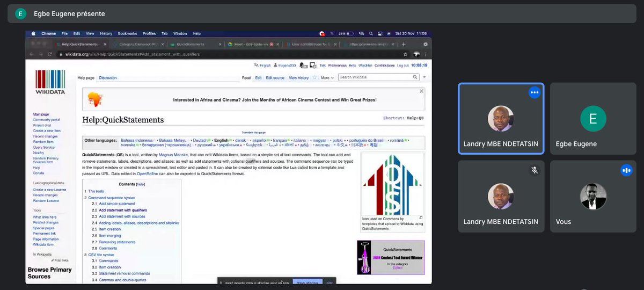Click the Apple menu icon

[33, 33]
